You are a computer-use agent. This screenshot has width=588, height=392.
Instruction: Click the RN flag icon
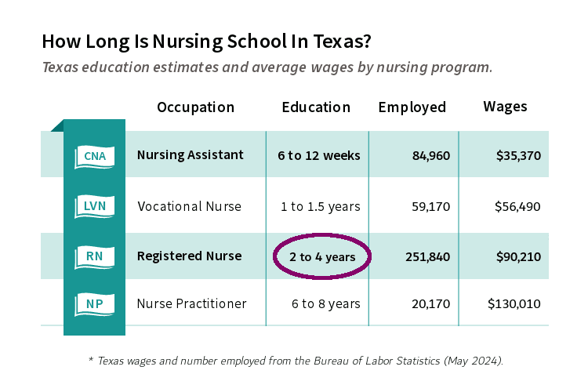pos(95,257)
